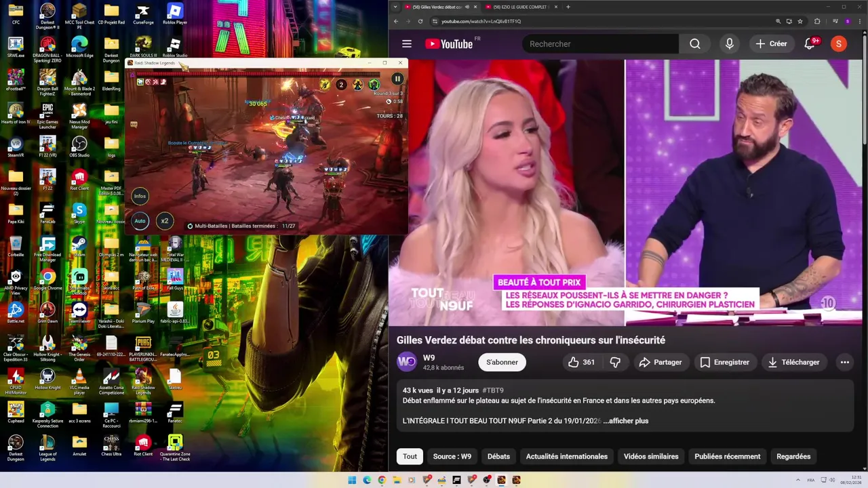Open the chat bubble icon in Raid
The image size is (868, 488).
point(134,125)
